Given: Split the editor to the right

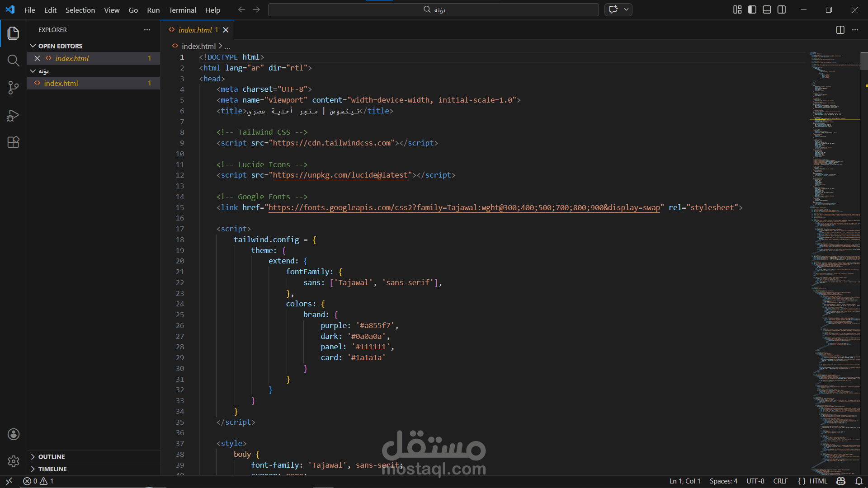Looking at the screenshot, I should click(x=840, y=30).
